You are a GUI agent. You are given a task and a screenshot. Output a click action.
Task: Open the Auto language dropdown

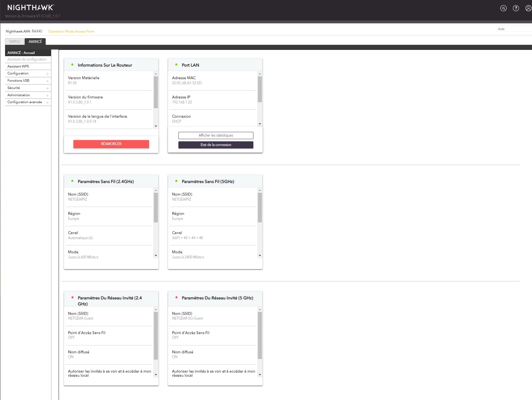514,29
